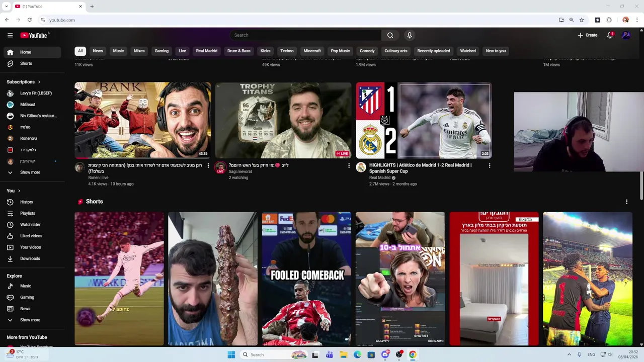This screenshot has width=644, height=362.
Task: Open the kebab skewer short
Action: pos(213,279)
